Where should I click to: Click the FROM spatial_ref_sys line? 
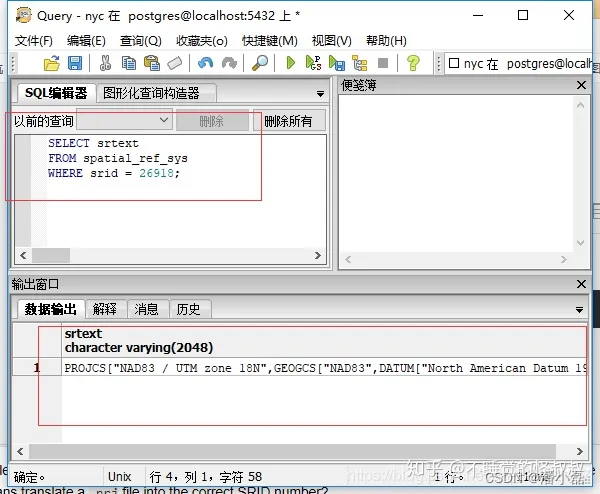click(x=118, y=158)
